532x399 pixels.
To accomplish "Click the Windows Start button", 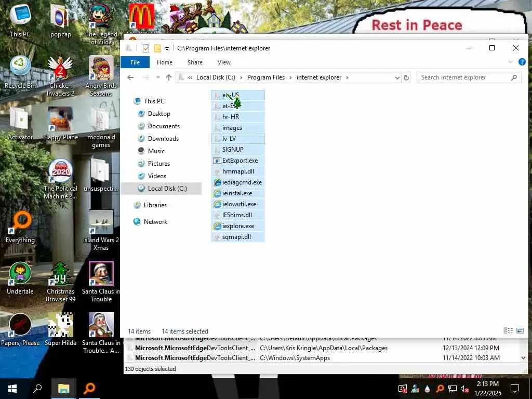I will 12,389.
